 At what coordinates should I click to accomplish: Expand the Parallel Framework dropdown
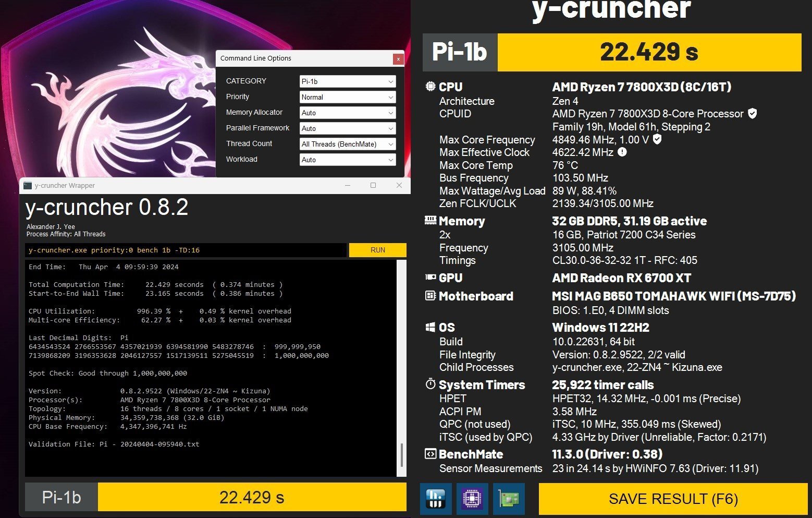[348, 128]
